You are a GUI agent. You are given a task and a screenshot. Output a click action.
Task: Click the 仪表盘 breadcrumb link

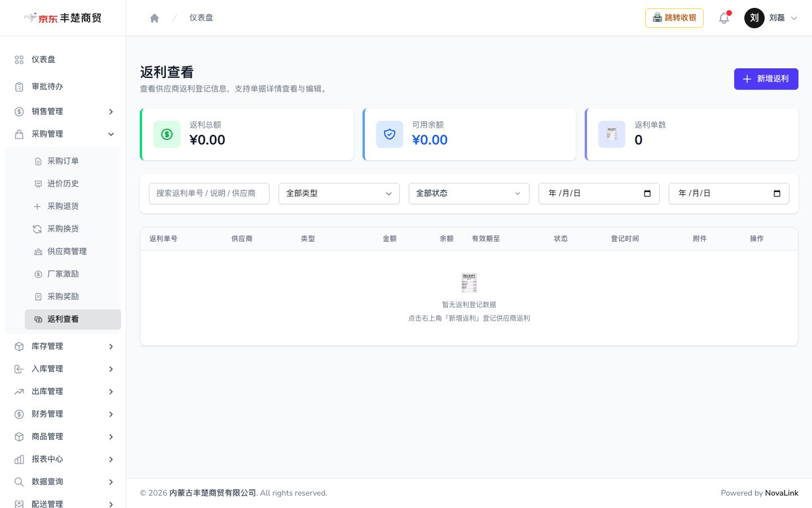[201, 18]
